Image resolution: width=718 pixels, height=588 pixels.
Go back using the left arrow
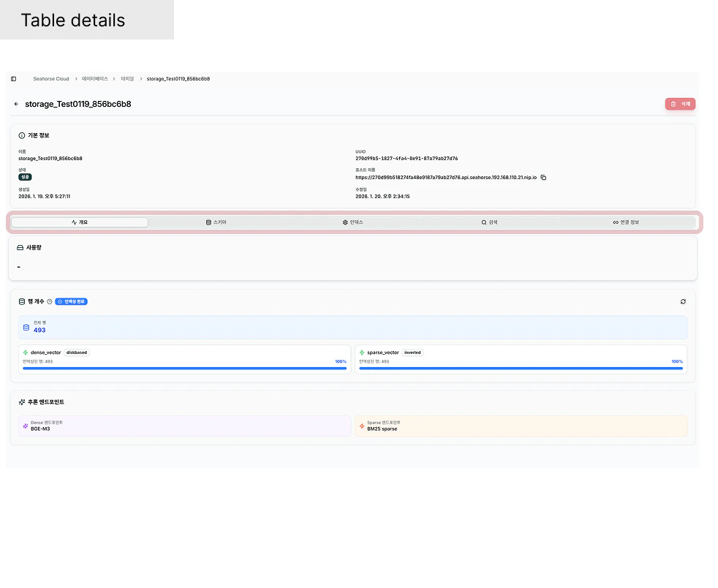17,104
